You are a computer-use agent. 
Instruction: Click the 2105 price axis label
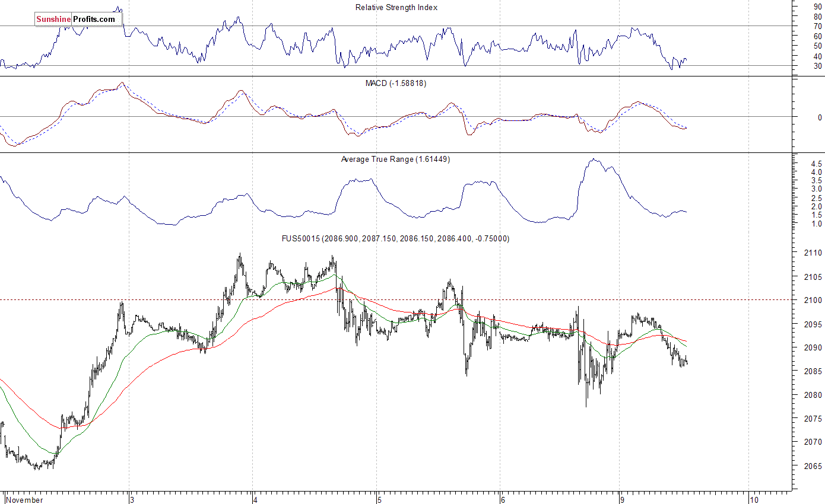[x=813, y=277]
